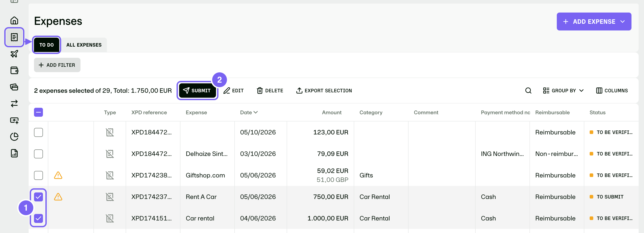Click the TO SUBMIT status label
The height and width of the screenshot is (233, 644).
coord(610,197)
